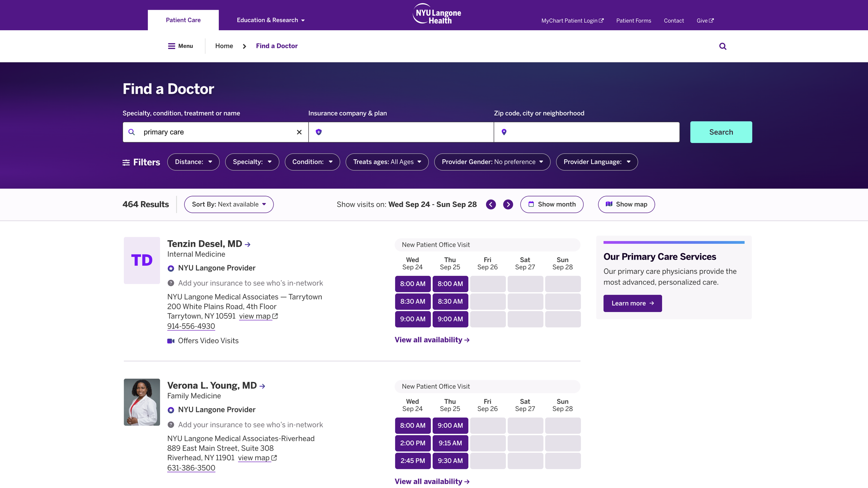Open MyChart Patient Login link
Viewport: 868px width, 488px height.
tap(572, 21)
